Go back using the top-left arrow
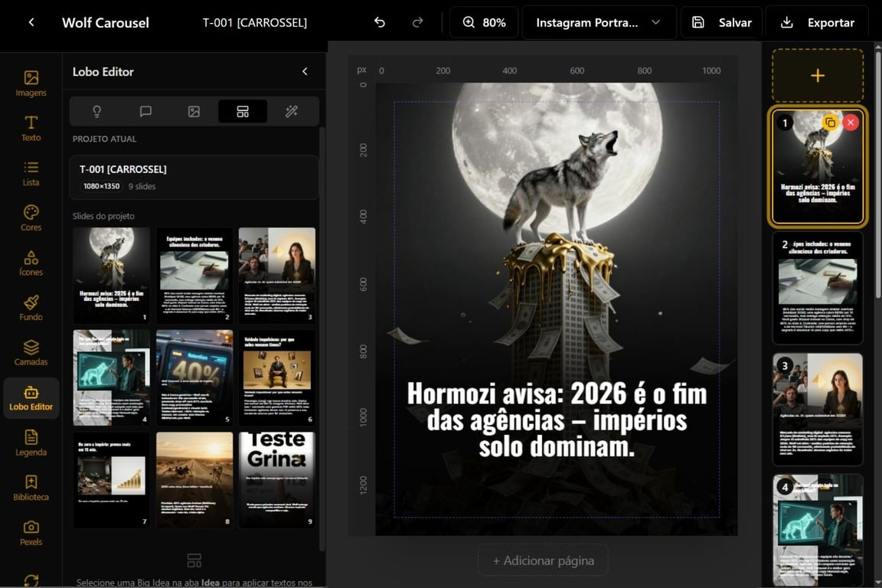The width and height of the screenshot is (882, 588). 31,22
